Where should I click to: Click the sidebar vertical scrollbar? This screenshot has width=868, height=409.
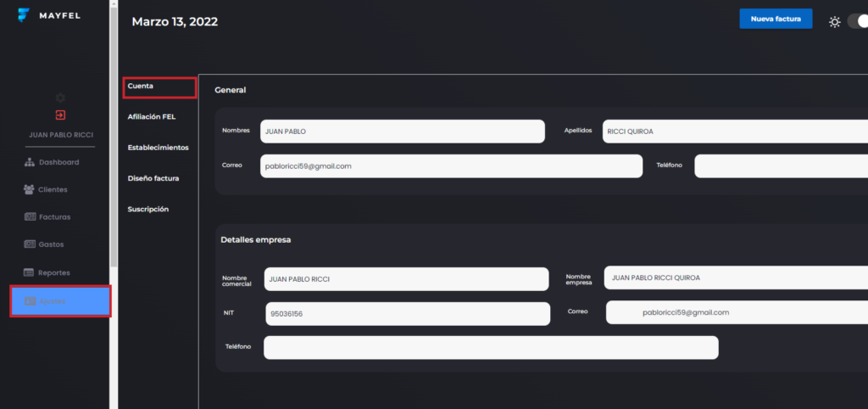(x=114, y=170)
